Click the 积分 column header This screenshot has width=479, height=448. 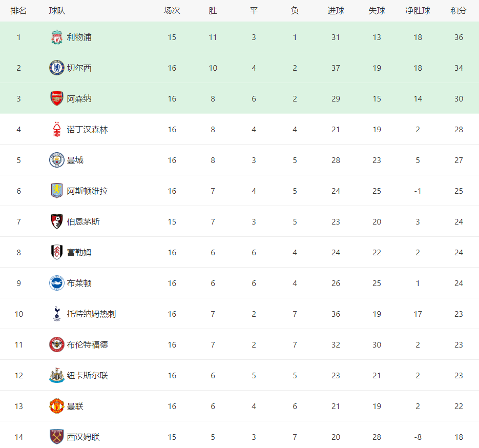point(459,10)
